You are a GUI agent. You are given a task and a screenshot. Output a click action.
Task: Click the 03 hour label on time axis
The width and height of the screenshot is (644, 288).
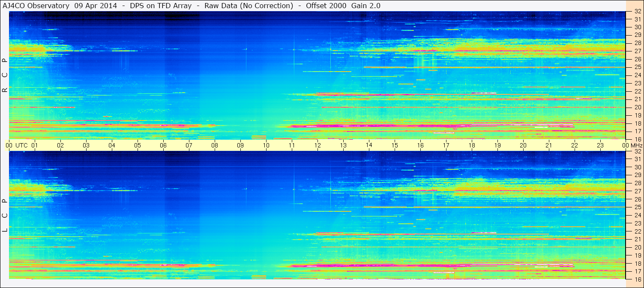coord(86,145)
